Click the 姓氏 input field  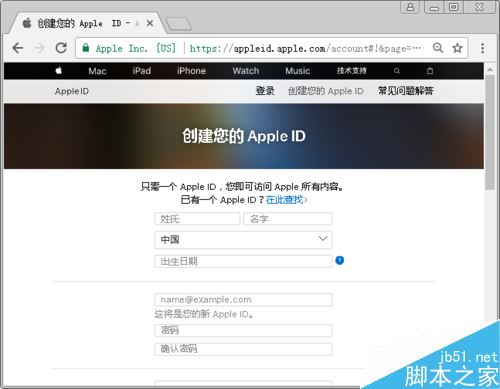197,219
